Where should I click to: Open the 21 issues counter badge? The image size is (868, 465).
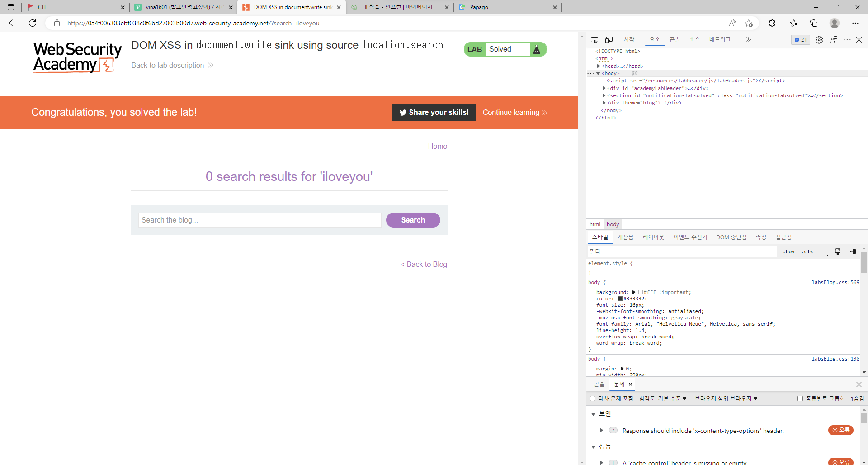coord(801,40)
